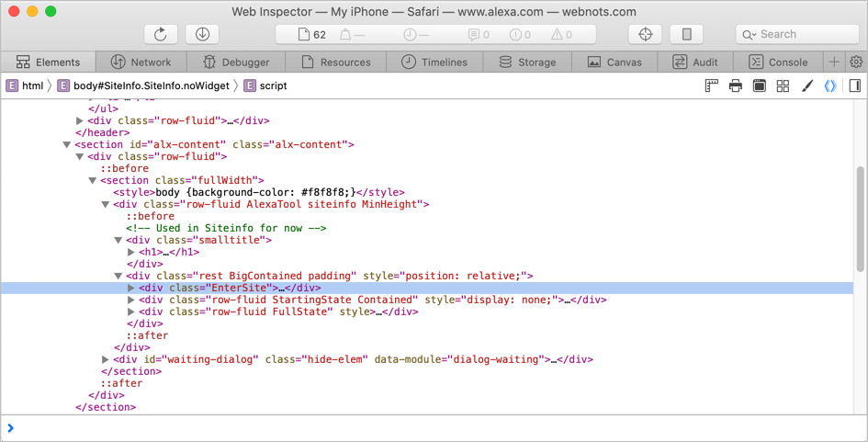Image resolution: width=868 pixels, height=442 pixels.
Task: Toggle print media styles
Action: 735,85
